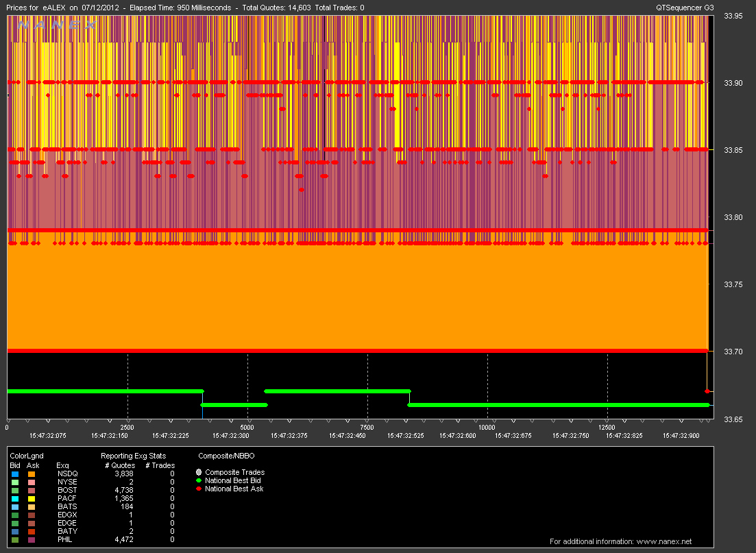This screenshot has width=756, height=553.
Task: Click the green National Best Bid legend dot
Action: tap(199, 480)
